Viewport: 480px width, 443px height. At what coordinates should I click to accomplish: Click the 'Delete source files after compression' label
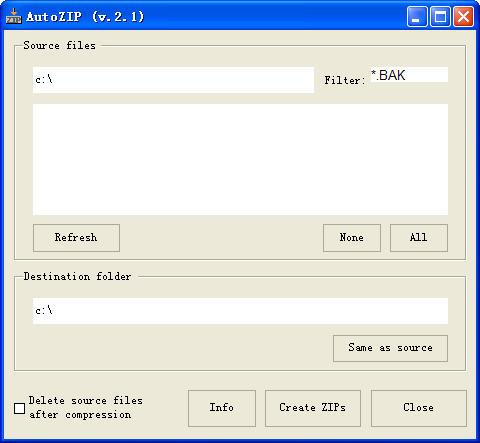click(86, 407)
